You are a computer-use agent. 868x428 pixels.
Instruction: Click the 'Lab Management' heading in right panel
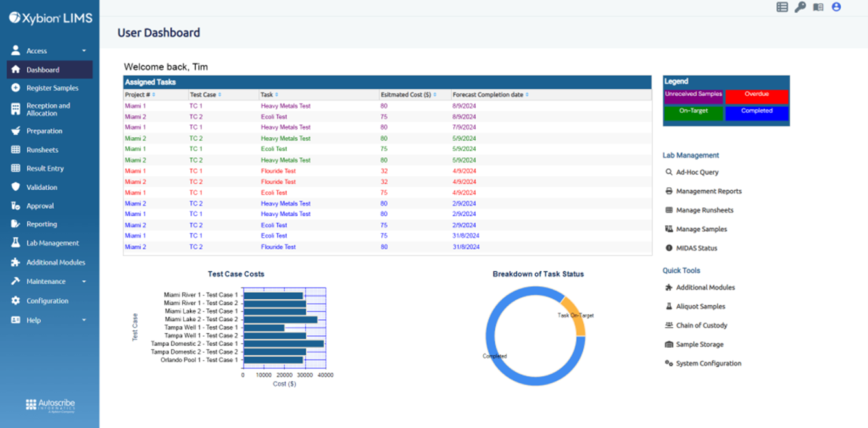click(691, 155)
